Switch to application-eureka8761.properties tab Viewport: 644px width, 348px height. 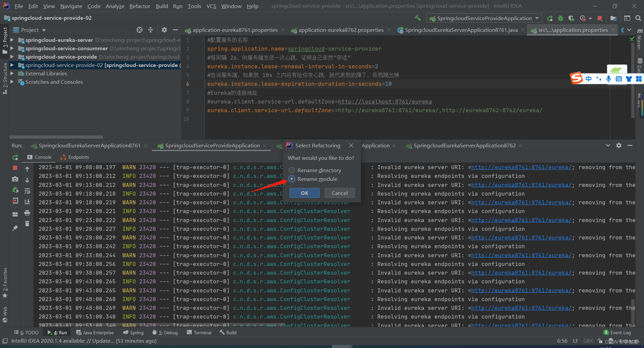(235, 30)
